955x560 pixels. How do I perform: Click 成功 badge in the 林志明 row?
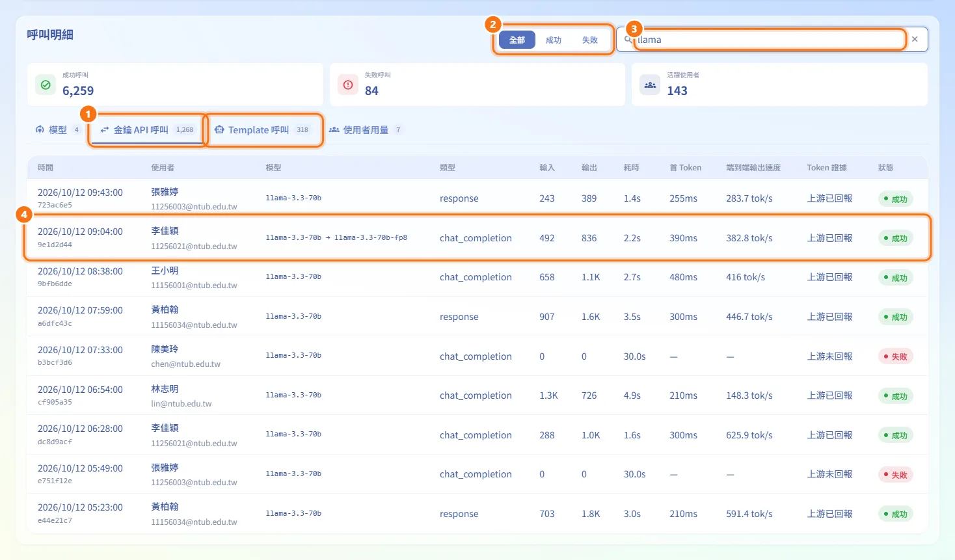[896, 396]
